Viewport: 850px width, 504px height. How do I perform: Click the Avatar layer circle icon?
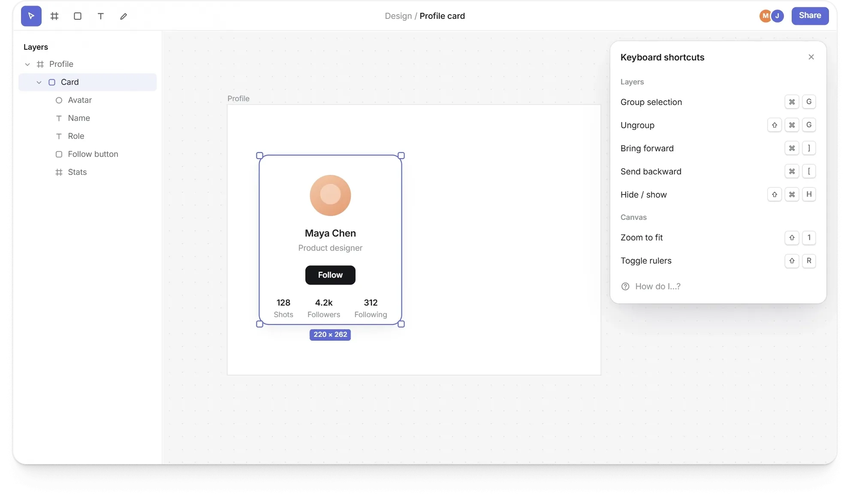(59, 100)
